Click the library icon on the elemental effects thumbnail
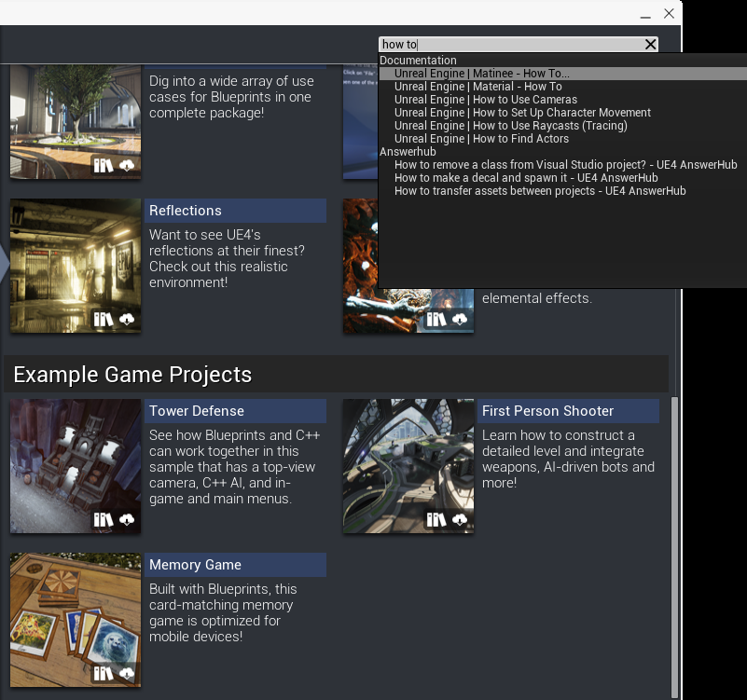 click(436, 319)
